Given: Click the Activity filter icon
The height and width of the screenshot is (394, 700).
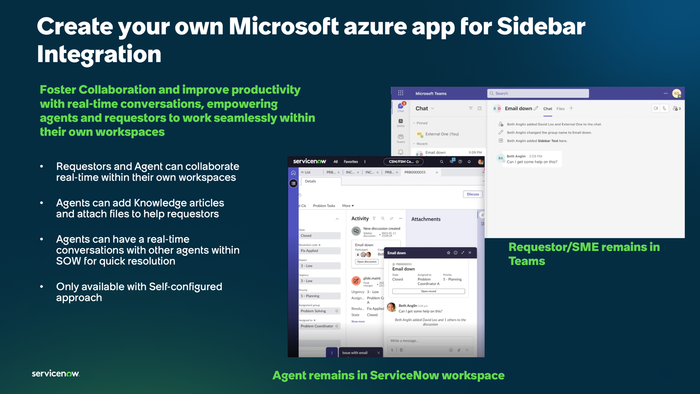Looking at the screenshot, I should (374, 219).
